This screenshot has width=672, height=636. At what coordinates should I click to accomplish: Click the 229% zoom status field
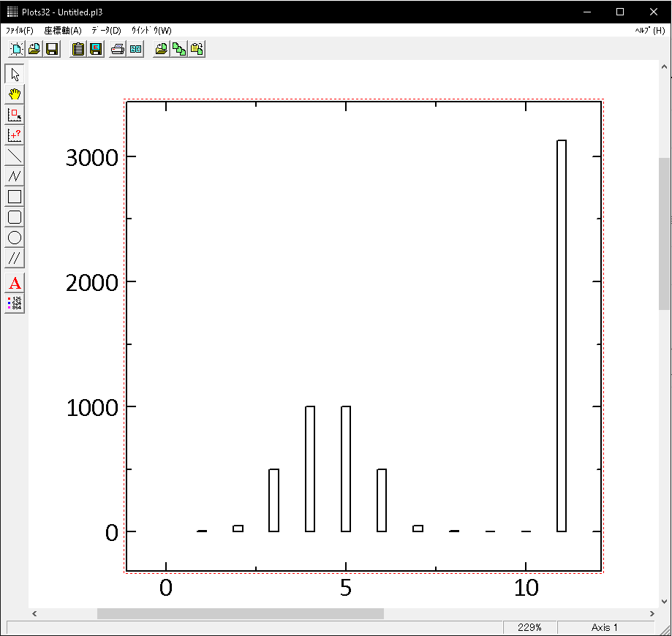click(x=529, y=627)
